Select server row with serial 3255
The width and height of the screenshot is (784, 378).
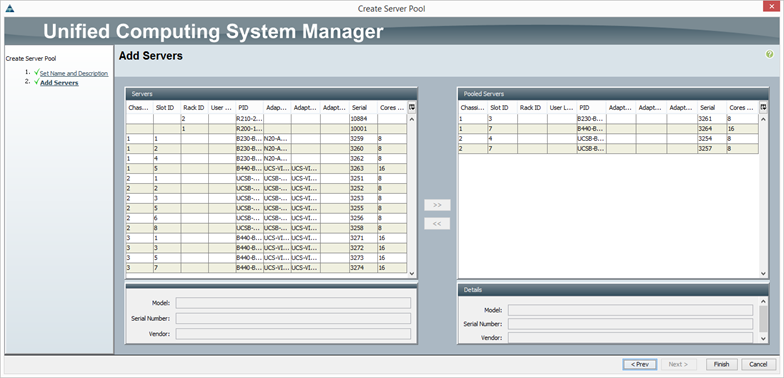[x=266, y=208]
